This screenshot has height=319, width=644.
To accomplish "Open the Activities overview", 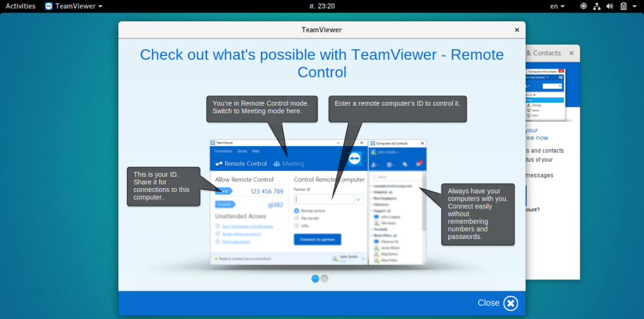I will point(21,6).
